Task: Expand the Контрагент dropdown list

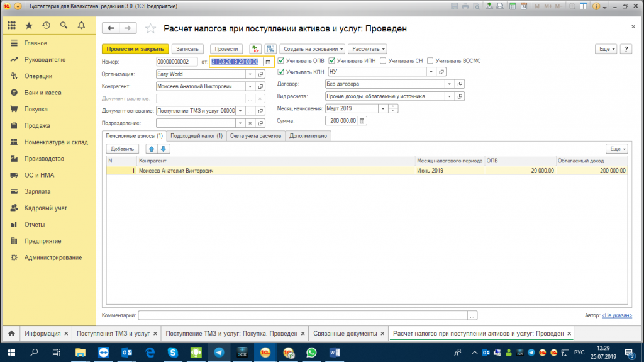Action: point(250,86)
